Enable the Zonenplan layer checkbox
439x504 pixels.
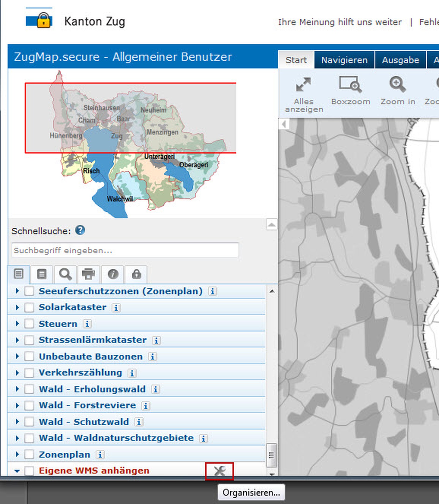click(29, 455)
